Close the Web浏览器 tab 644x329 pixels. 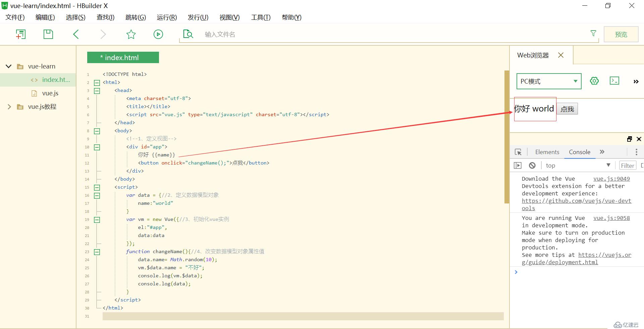pyautogui.click(x=561, y=55)
